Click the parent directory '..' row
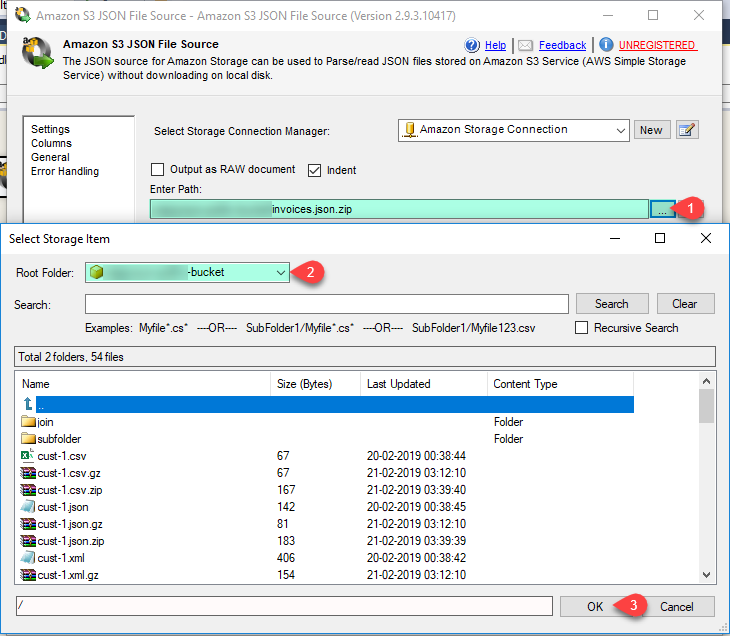This screenshot has width=730, height=636. 335,405
